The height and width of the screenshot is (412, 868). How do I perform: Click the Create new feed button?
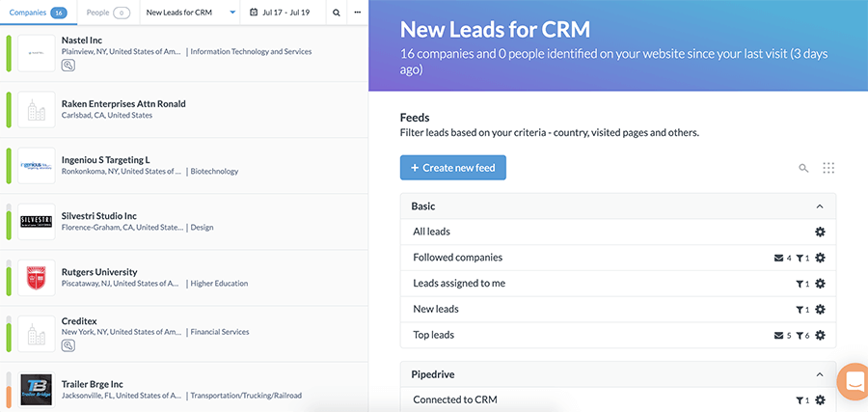[x=453, y=167]
